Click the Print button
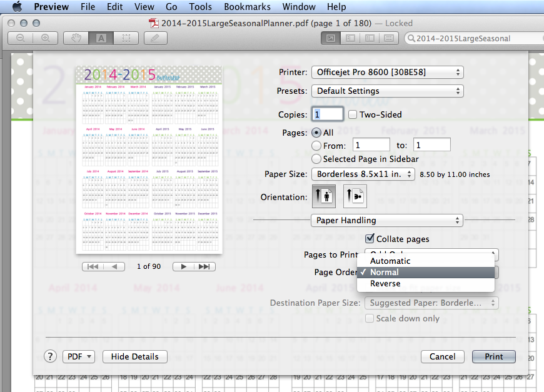The width and height of the screenshot is (544, 392). click(493, 356)
